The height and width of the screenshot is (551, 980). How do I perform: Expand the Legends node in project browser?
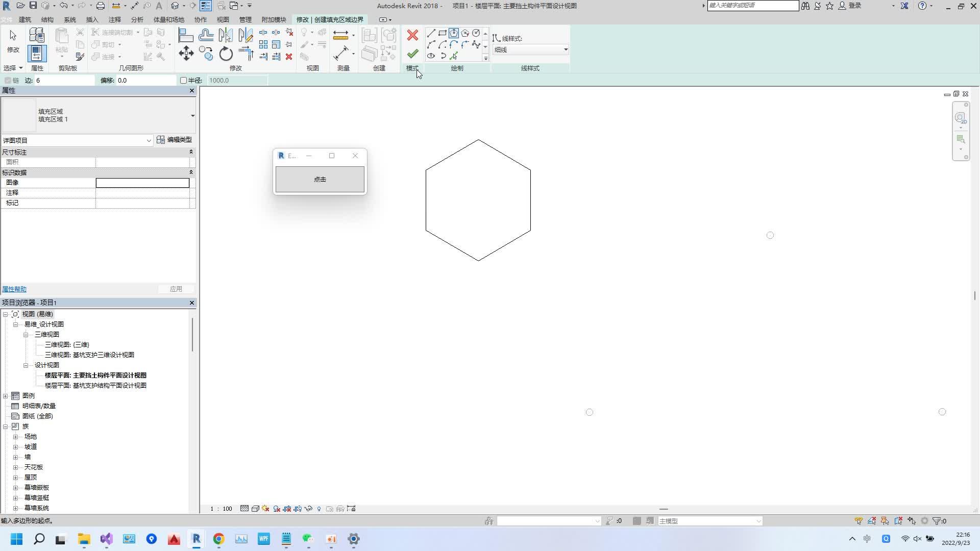[x=6, y=396]
